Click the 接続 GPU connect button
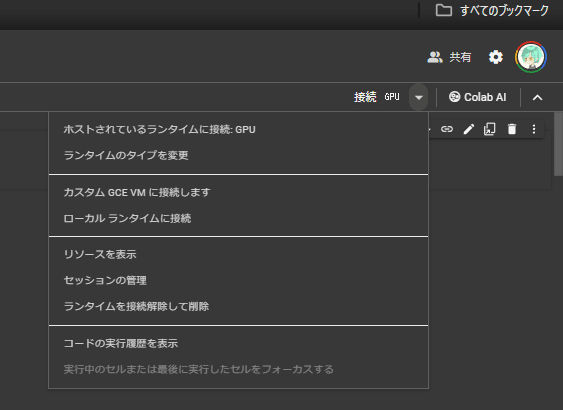563x410 pixels. [377, 97]
